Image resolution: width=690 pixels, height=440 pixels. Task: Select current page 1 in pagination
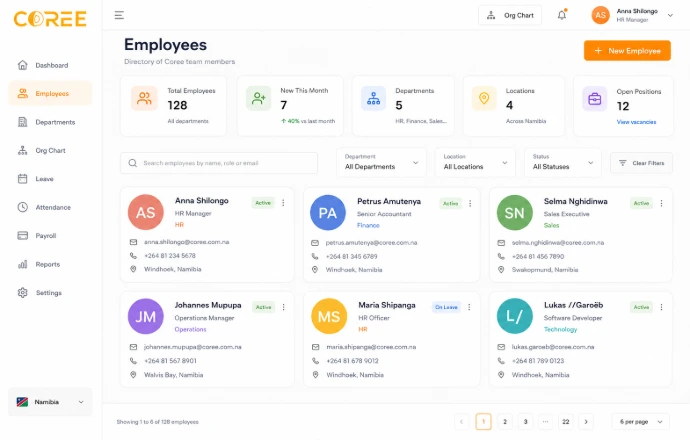pyautogui.click(x=484, y=422)
